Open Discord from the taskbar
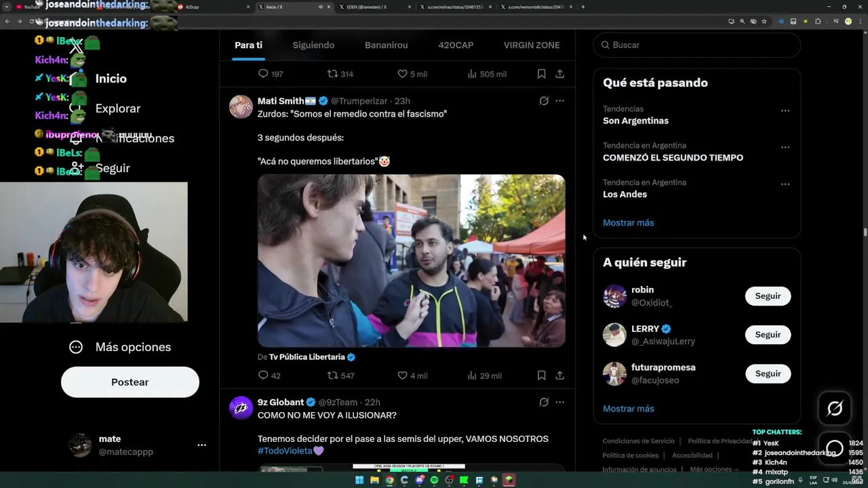This screenshot has height=488, width=868. [419, 481]
